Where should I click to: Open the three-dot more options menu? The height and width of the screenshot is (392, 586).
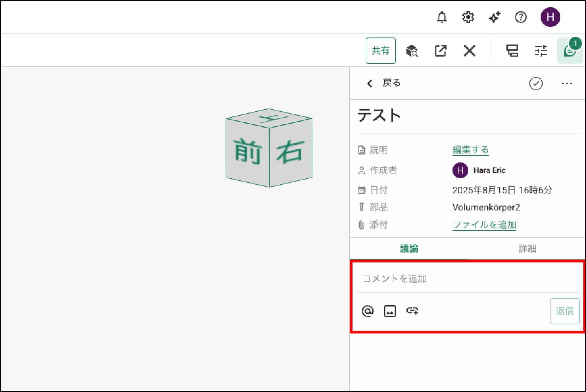(567, 84)
